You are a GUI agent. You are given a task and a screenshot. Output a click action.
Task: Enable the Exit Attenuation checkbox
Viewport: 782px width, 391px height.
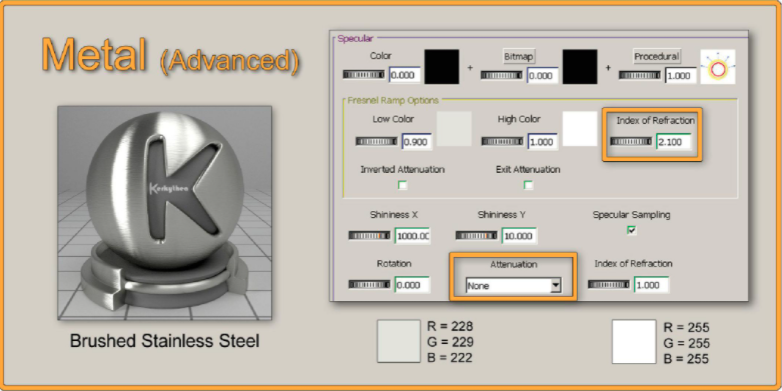pos(528,185)
